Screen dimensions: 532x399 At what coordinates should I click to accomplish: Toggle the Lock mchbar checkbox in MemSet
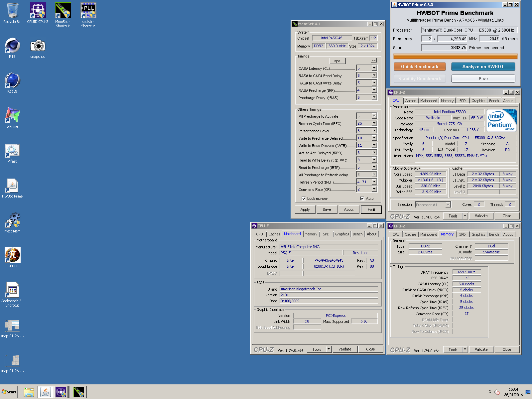pyautogui.click(x=304, y=199)
